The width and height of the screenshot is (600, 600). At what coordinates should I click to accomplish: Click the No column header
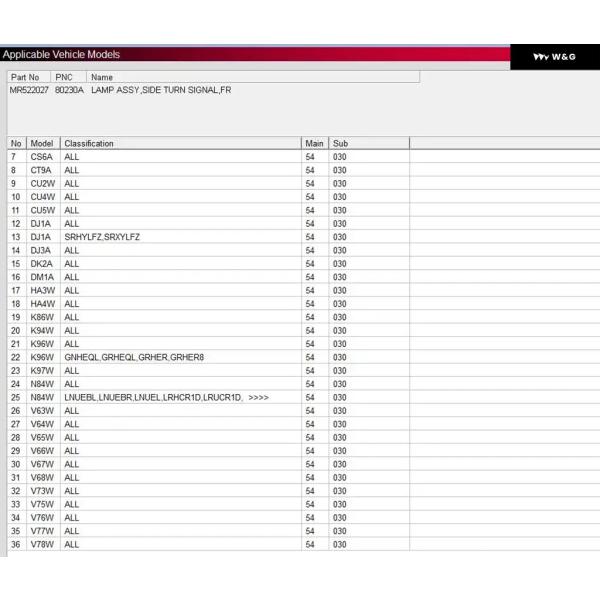coord(16,143)
